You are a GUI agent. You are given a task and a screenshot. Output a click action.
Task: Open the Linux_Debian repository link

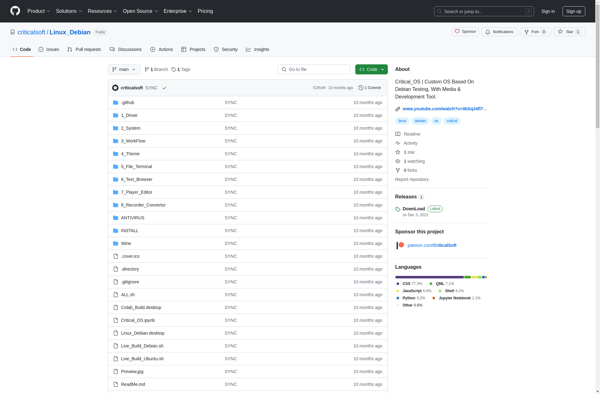[x=70, y=32]
